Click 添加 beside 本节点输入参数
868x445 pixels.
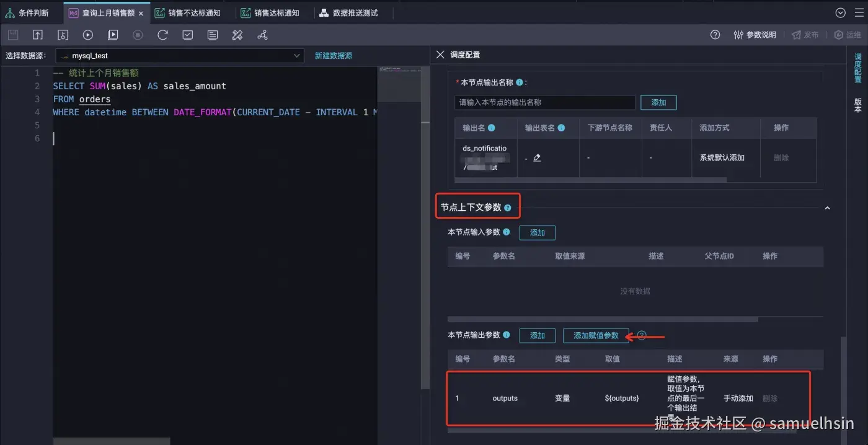[x=538, y=232]
